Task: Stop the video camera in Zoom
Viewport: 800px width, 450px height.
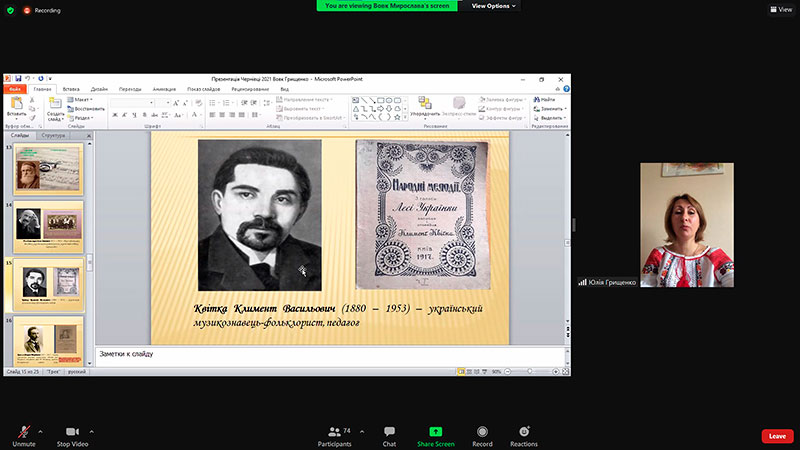Action: [x=72, y=436]
